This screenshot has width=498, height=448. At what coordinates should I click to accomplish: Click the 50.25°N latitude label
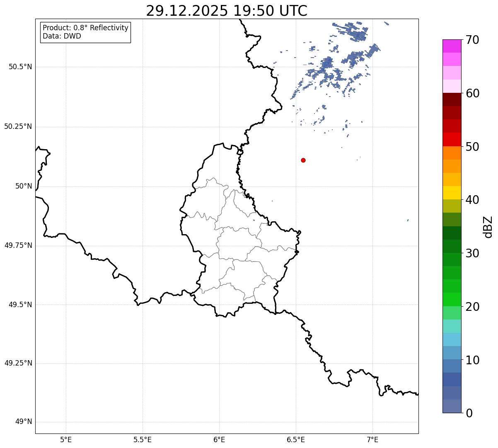coord(18,126)
